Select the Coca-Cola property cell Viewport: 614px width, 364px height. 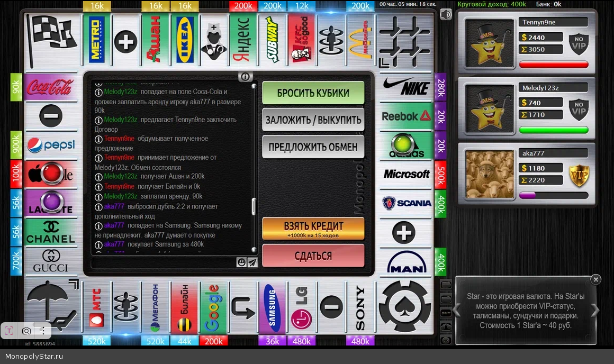pos(51,87)
